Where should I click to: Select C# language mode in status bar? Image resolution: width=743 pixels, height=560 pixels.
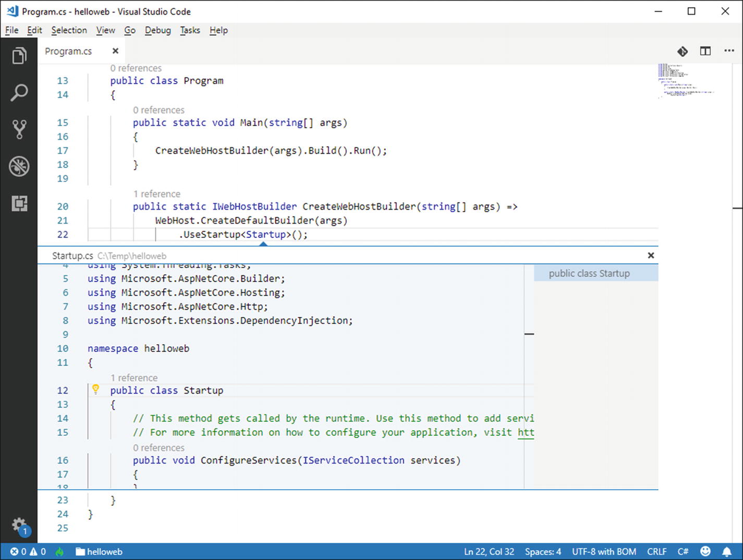coord(683,552)
